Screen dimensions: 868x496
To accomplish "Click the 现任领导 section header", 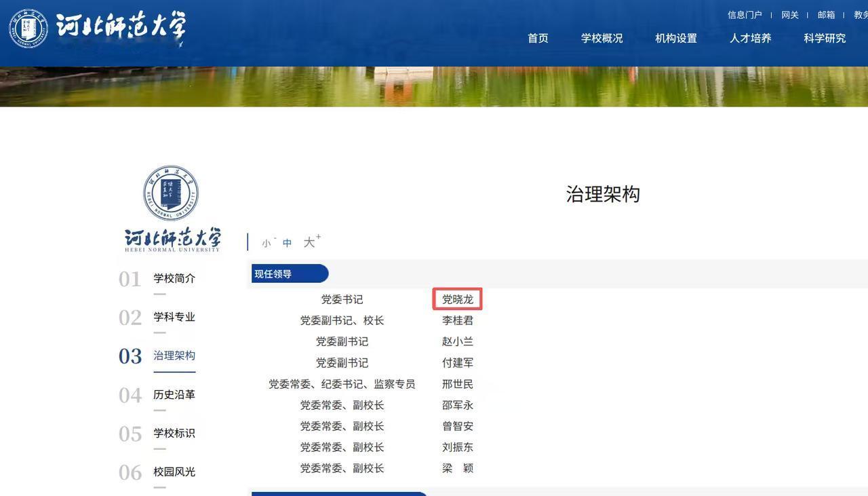I will pyautogui.click(x=290, y=274).
